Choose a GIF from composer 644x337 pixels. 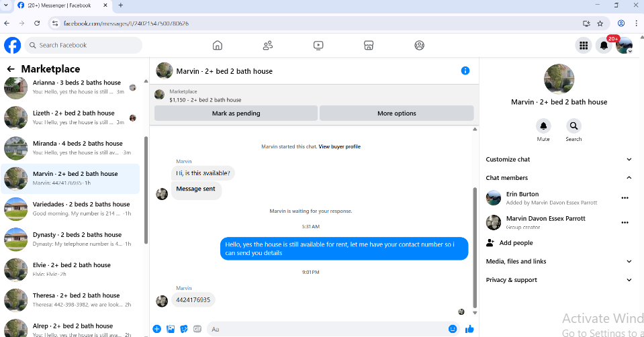[197, 329]
